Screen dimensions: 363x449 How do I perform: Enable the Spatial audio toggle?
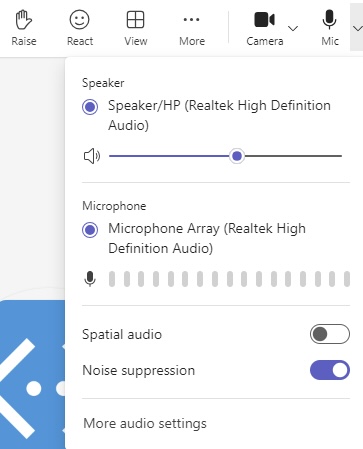(x=330, y=334)
